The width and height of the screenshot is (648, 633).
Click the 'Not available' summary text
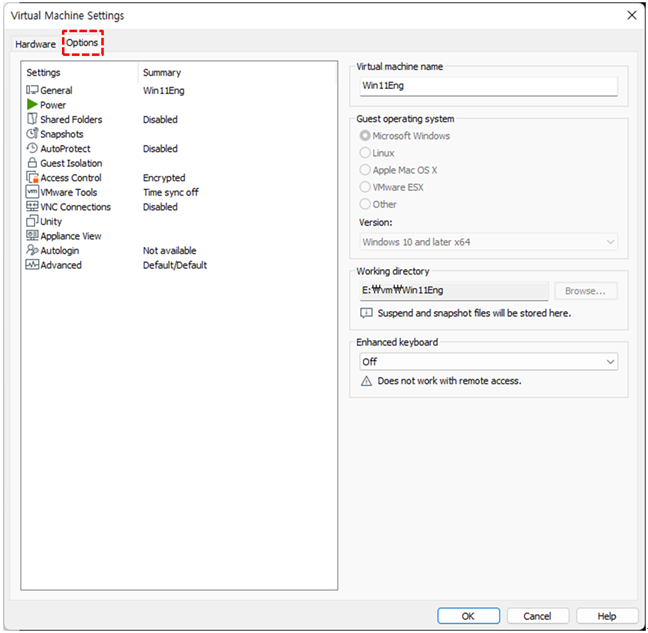point(169,250)
